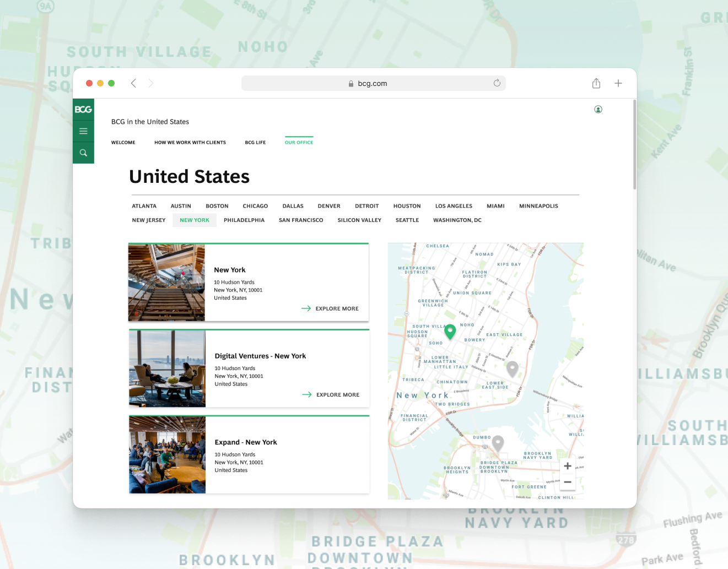Click the New York office staircase photo
Viewport: 728px width, 569px height.
pos(166,283)
